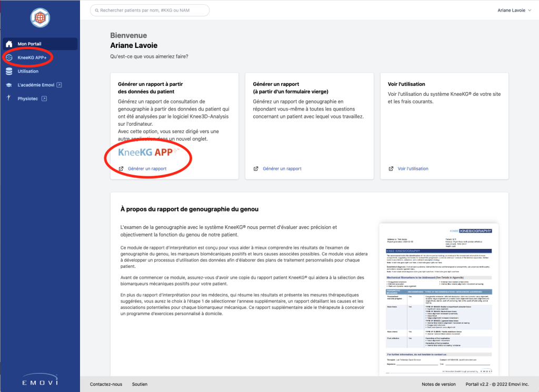Click 'À propos du rapport de genougraphie du genou' heading

coord(189,209)
